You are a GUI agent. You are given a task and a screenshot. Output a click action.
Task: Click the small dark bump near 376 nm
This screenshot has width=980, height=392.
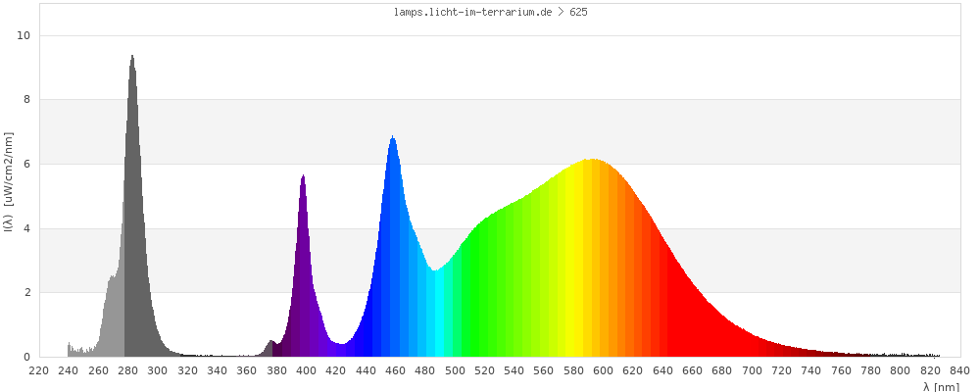(271, 346)
